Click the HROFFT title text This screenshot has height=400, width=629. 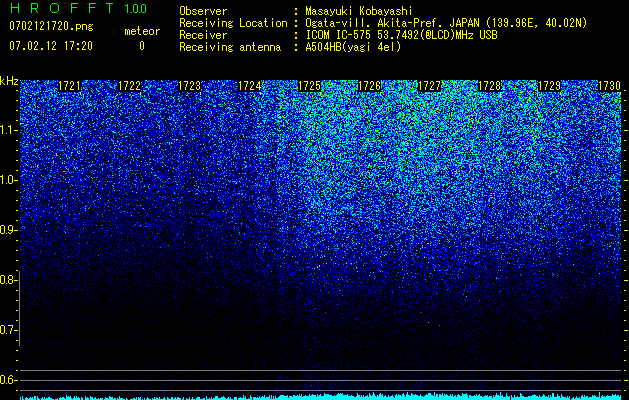[61, 8]
